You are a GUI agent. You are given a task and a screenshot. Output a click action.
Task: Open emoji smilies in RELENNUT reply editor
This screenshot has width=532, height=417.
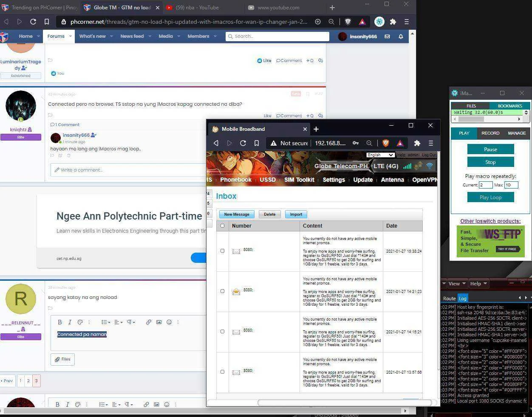(169, 322)
